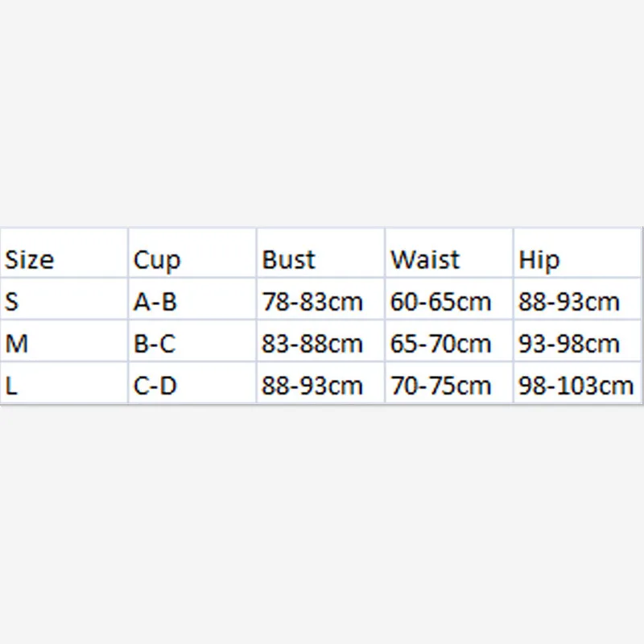The width and height of the screenshot is (644, 644).
Task: Select the A-B cup cell
Action: point(192,299)
